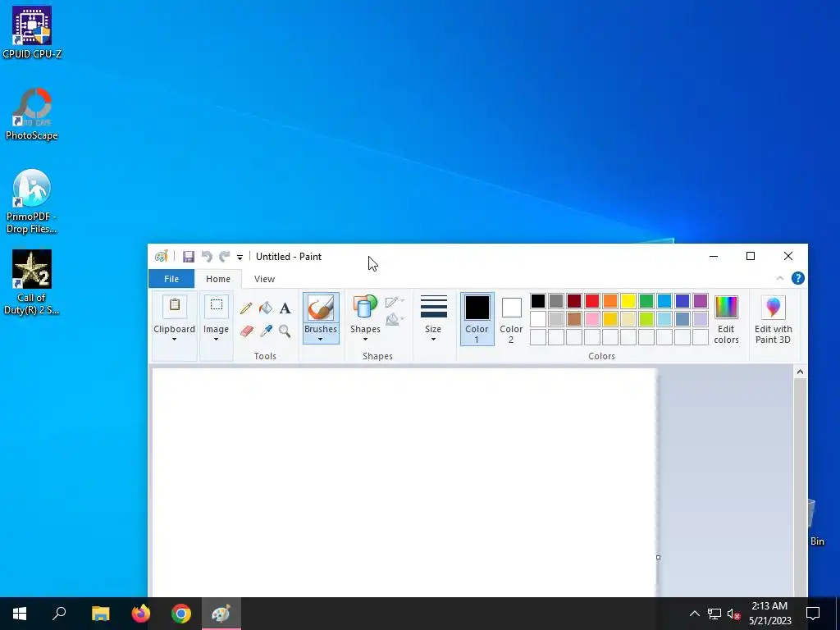Screen dimensions: 840x630
Task: Pick the brown color swatch
Action: [573, 319]
